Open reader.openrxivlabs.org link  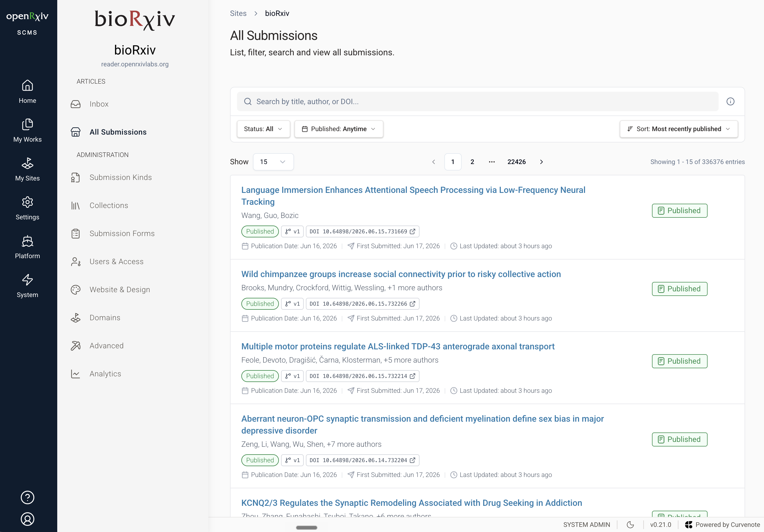135,64
